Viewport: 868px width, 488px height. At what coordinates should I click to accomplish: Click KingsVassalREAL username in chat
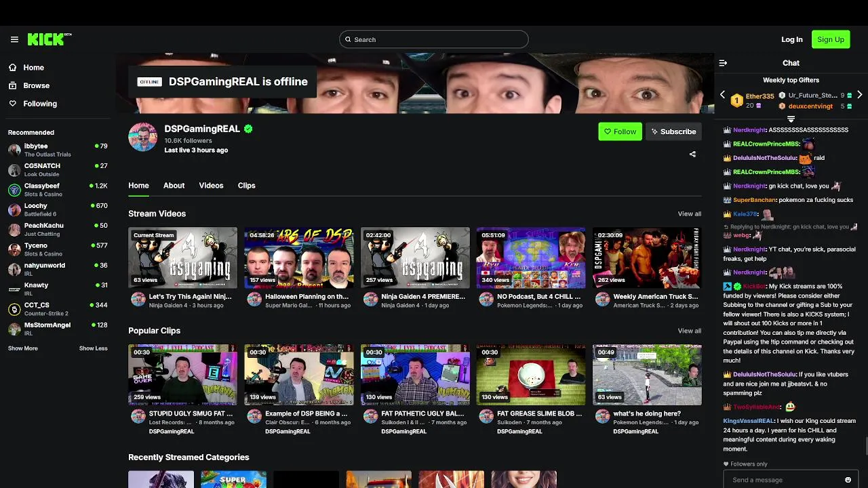tap(749, 421)
